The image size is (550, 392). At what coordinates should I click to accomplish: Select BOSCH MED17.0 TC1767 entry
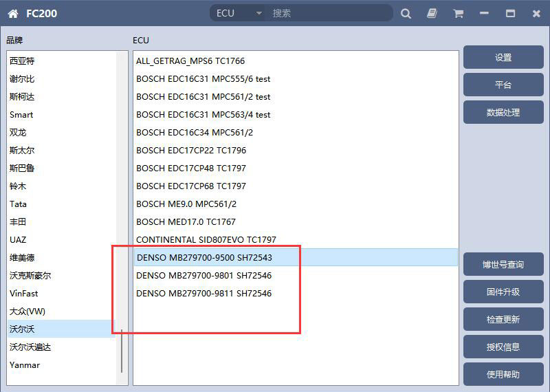(x=186, y=222)
